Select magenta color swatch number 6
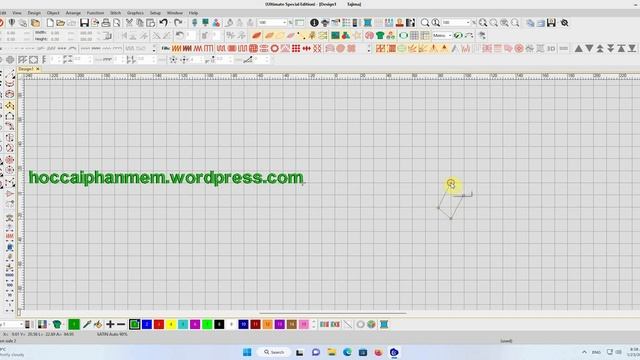The image size is (640, 360). tap(195, 324)
